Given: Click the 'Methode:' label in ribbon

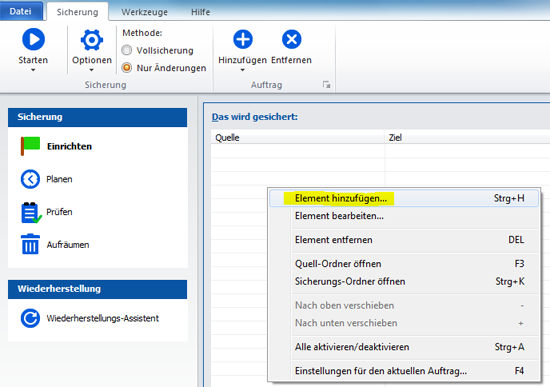Looking at the screenshot, I should 142,33.
